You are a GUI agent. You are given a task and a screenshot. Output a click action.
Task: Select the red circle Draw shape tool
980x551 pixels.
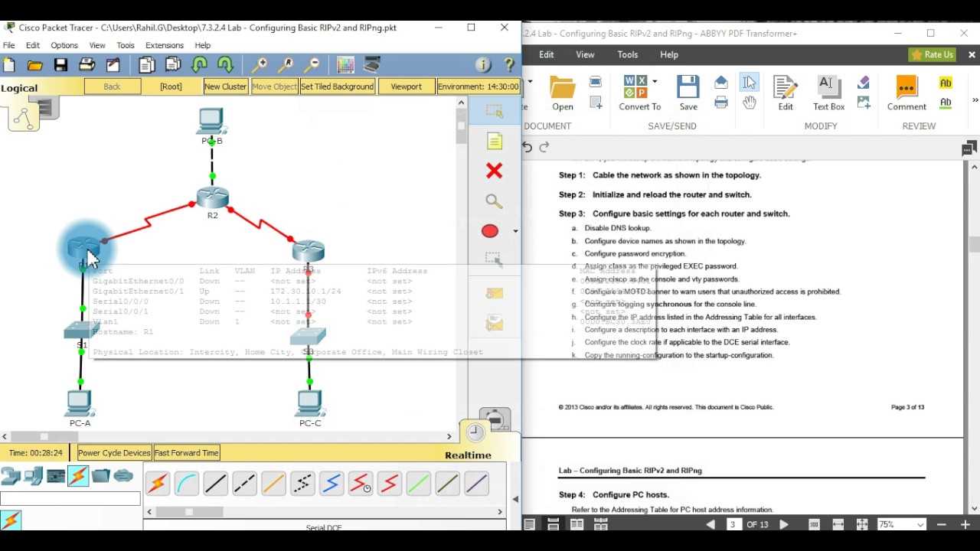pos(490,231)
